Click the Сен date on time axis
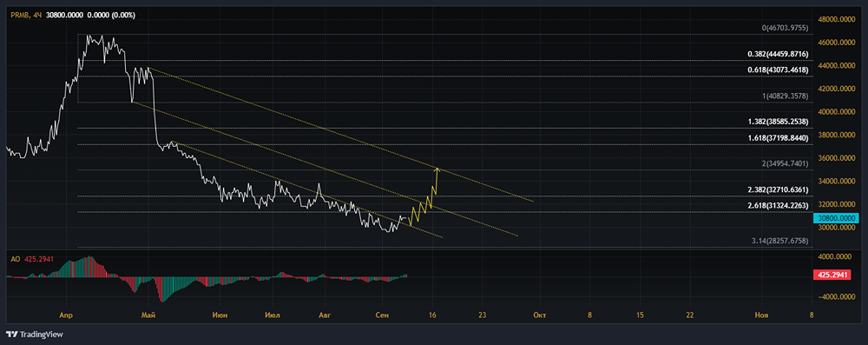This screenshot has width=868, height=345. 382,315
